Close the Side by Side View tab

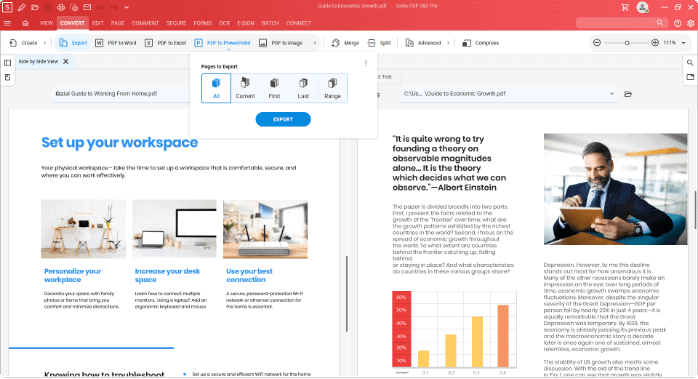66,61
